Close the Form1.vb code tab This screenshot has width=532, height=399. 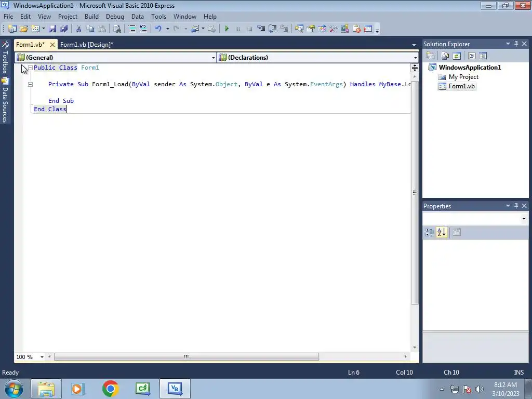(52, 45)
